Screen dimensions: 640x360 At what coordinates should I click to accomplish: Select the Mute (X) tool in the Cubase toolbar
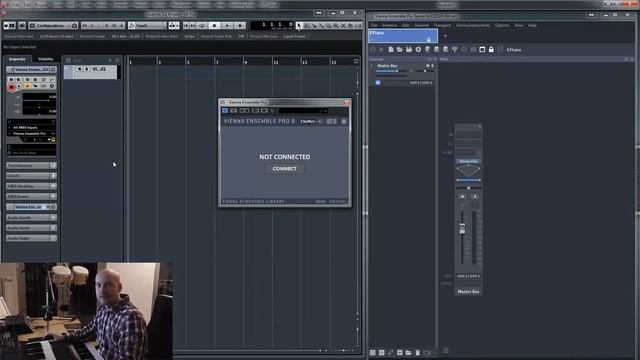click(343, 25)
